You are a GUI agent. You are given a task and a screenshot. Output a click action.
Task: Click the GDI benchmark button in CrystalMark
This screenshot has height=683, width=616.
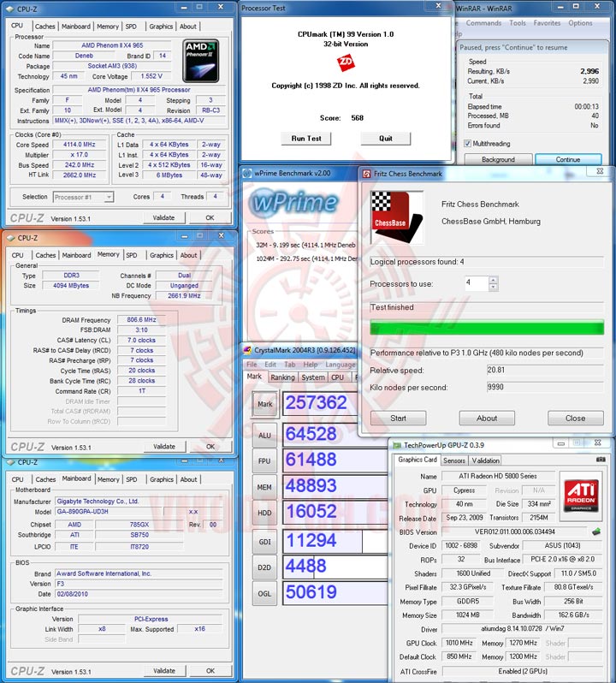click(264, 542)
